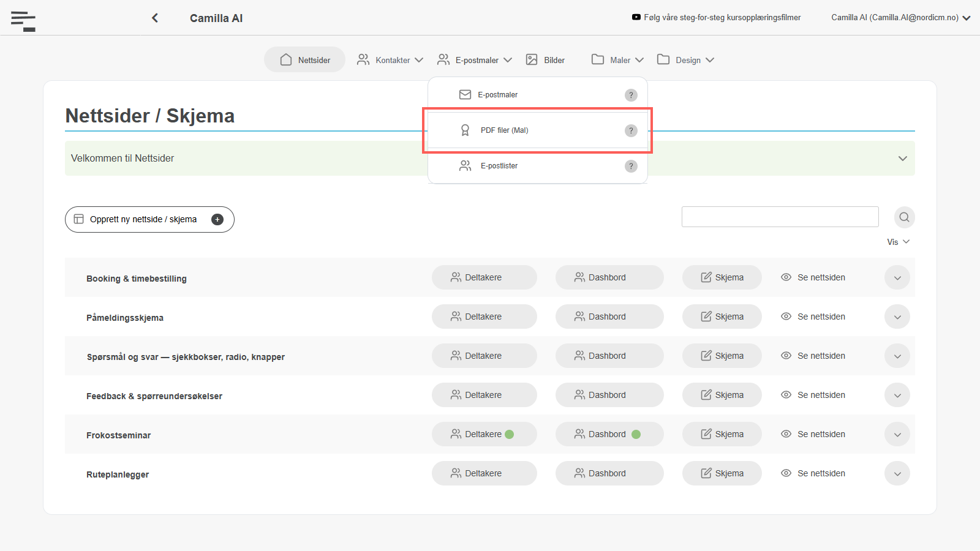Open Dashbord for Påmeldingsskjema
Screen dimensions: 980x551
coord(609,317)
